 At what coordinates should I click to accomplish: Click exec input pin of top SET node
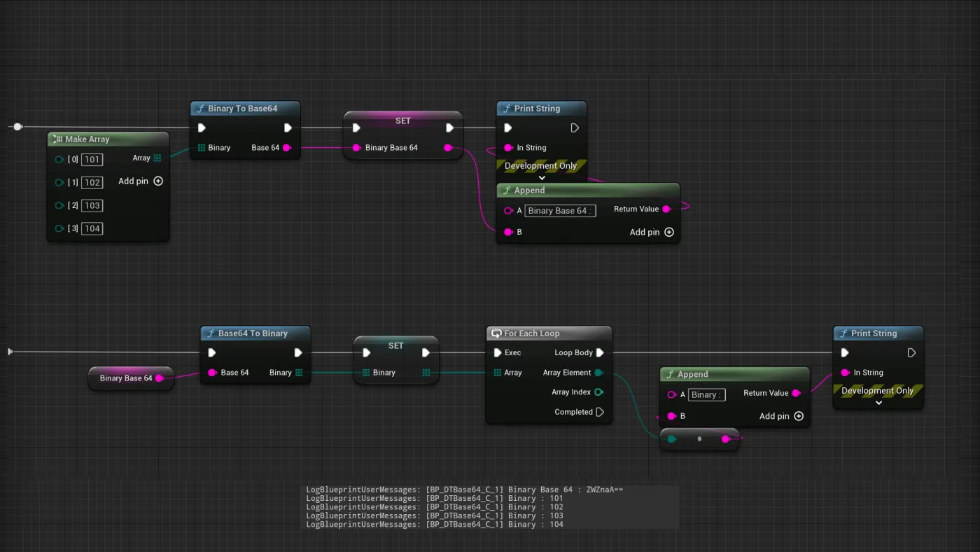356,127
